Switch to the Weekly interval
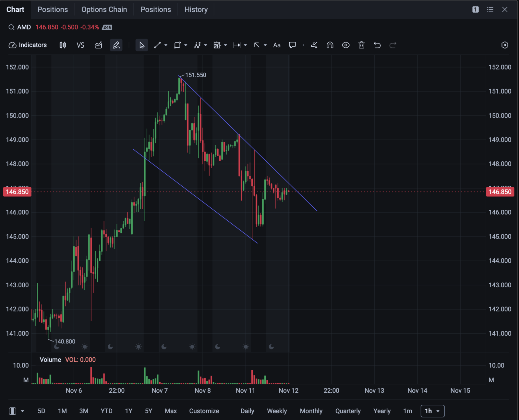The image size is (519, 420). pos(277,411)
